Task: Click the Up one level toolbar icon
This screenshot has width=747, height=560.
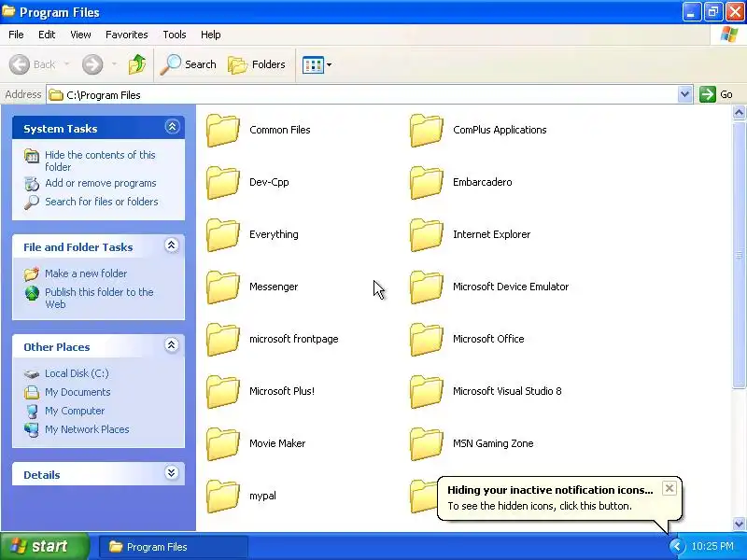Action: pos(137,64)
